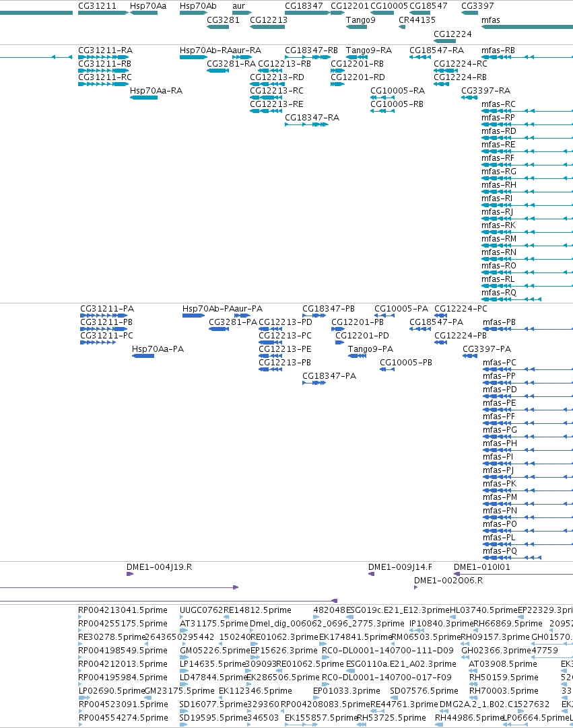Select transcript CG3281-RA
This screenshot has height=728, width=573.
pos(217,71)
